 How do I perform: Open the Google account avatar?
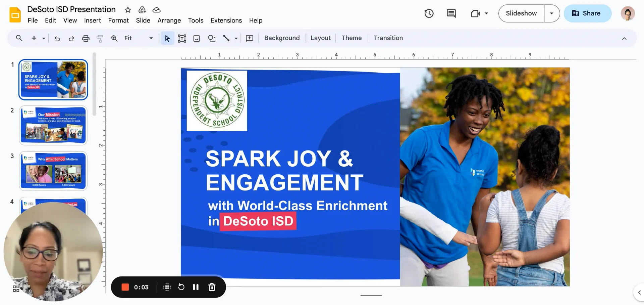click(628, 13)
